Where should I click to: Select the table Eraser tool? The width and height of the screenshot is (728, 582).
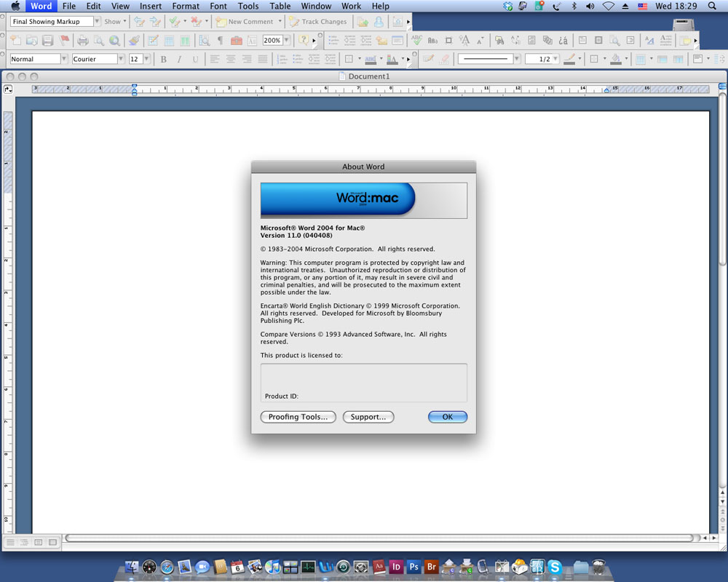[445, 59]
